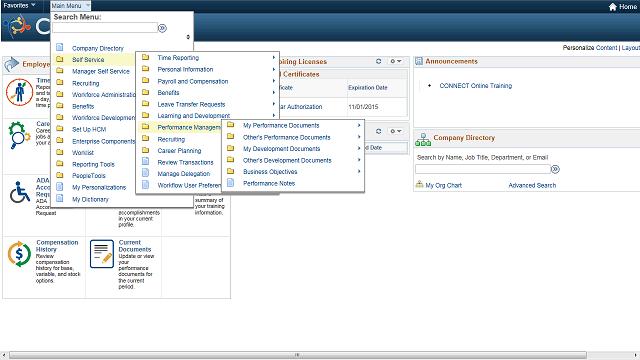Expand Business Objectives submenu arrow
Image resolution: width=640 pixels, height=360 pixels.
359,171
